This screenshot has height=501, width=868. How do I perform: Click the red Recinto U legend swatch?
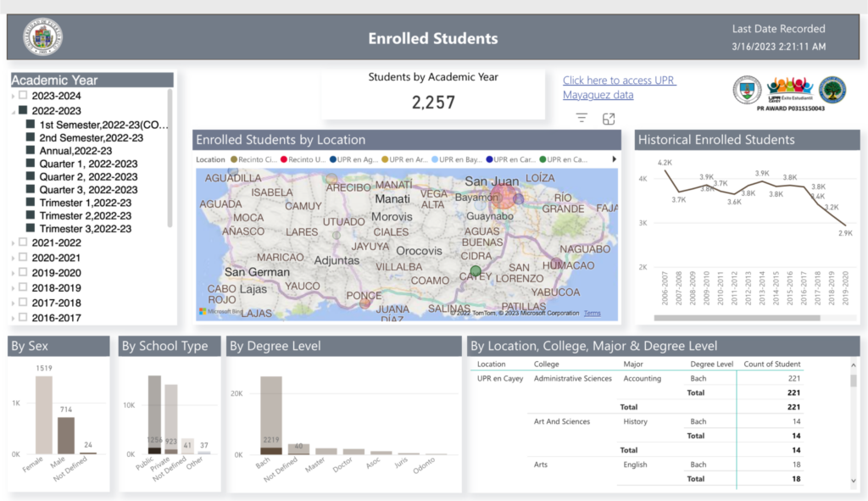pyautogui.click(x=284, y=159)
